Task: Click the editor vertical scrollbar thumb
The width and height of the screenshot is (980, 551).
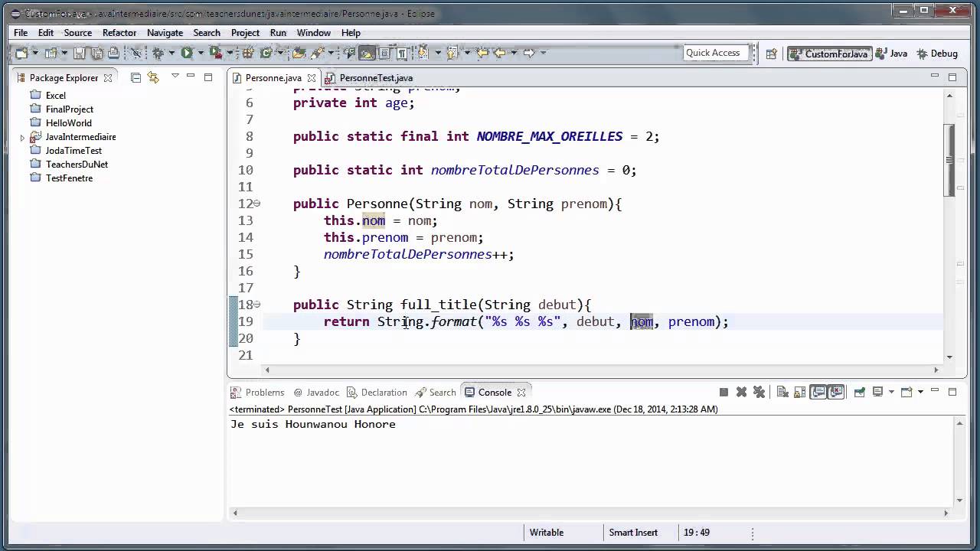Action: pyautogui.click(x=949, y=161)
